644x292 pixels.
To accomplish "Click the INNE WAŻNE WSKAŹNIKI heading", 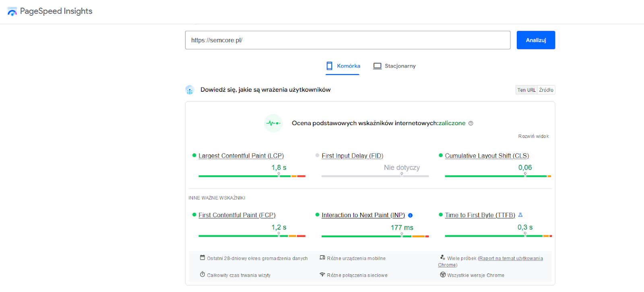I will pyautogui.click(x=217, y=198).
